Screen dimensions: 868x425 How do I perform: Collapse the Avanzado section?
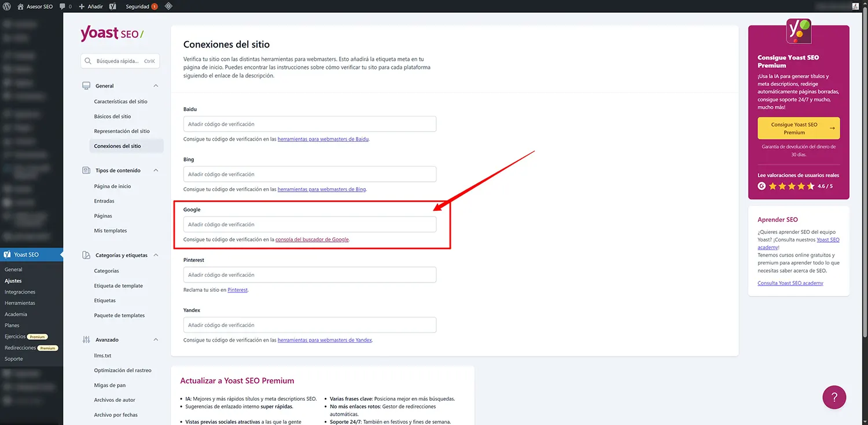156,339
